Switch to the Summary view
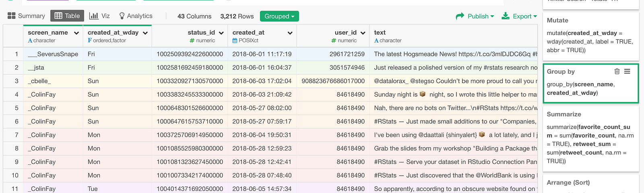Screen dimensions: 644x193 pos(27,16)
